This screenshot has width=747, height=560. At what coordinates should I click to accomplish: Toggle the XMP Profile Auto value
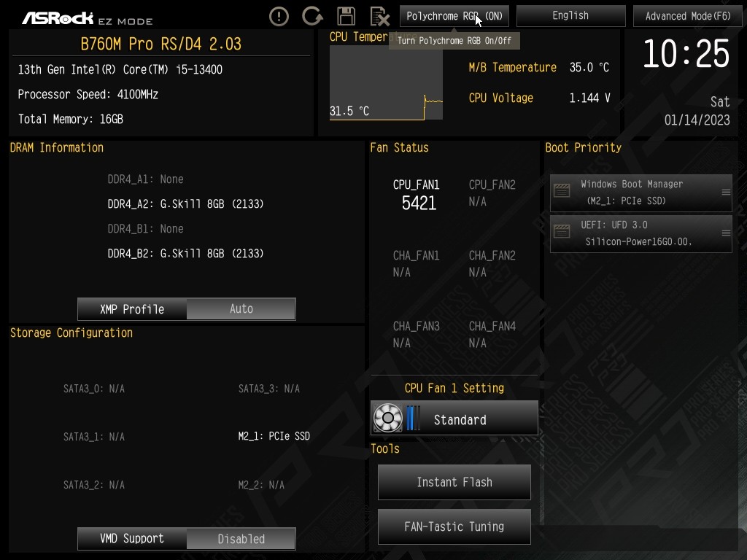click(241, 308)
